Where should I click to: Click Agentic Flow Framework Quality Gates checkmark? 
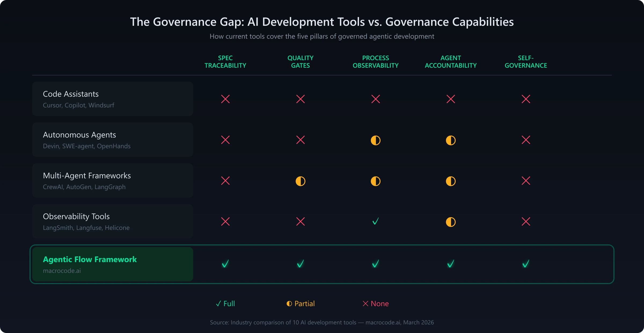pos(301,264)
